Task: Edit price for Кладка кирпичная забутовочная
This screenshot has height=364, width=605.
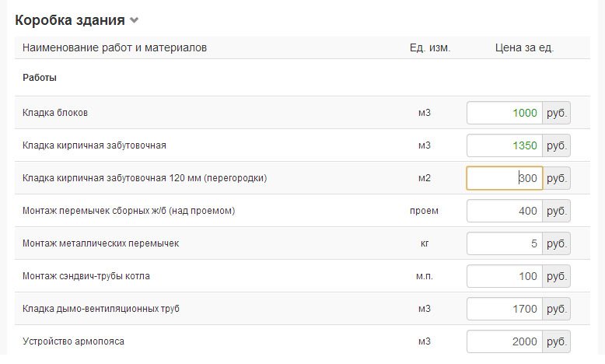Action: [504, 145]
